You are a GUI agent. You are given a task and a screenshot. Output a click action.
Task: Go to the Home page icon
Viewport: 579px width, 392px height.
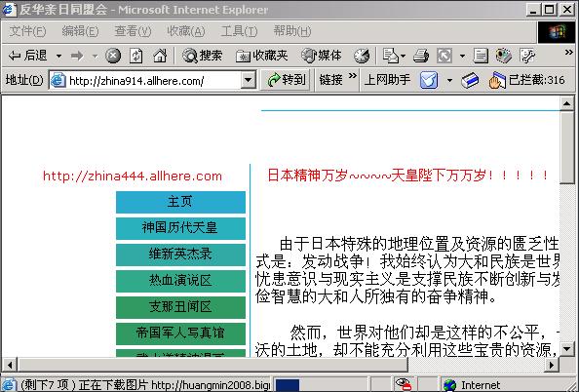(x=160, y=56)
